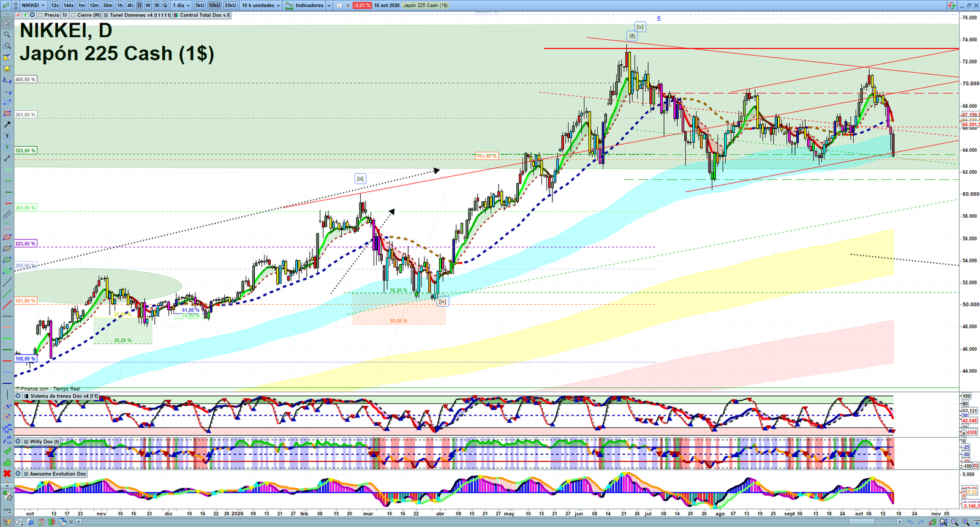Image resolution: width=980 pixels, height=527 pixels.
Task: Select the red ellipse drawing tool
Action: 7,237
